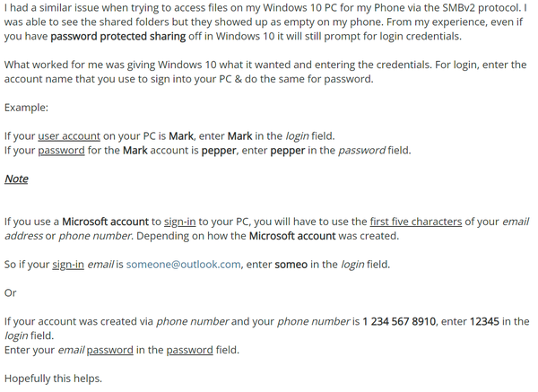
Task: Click the underlined "user account" text
Action: (x=69, y=136)
